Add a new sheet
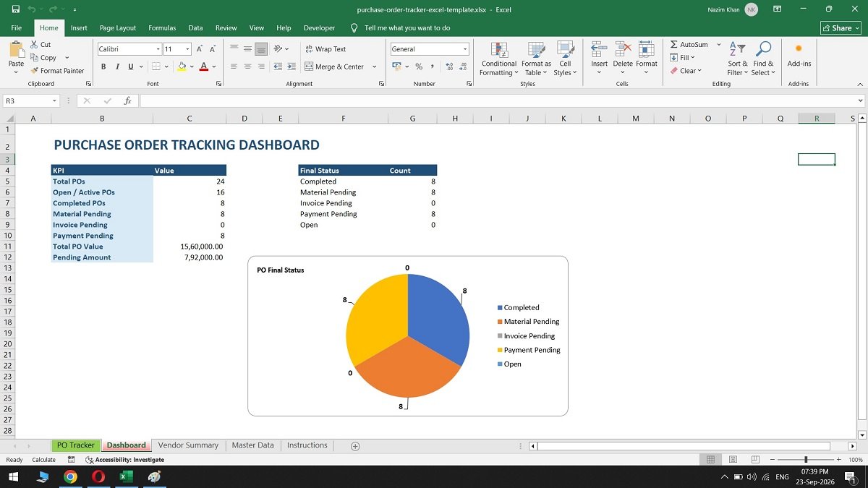The height and width of the screenshot is (488, 868). pyautogui.click(x=355, y=446)
